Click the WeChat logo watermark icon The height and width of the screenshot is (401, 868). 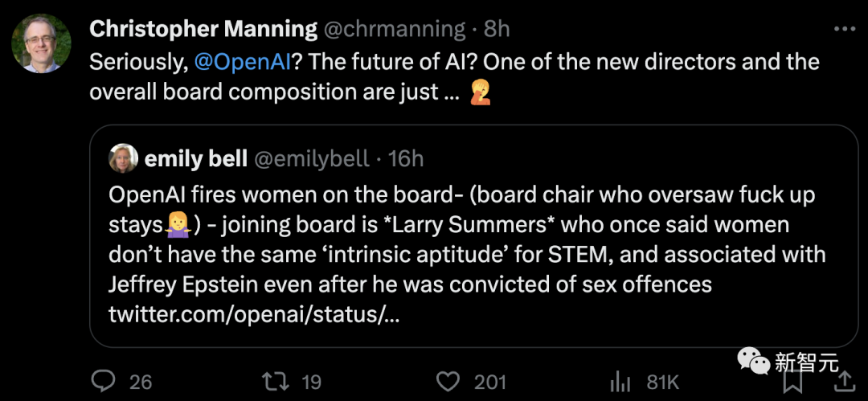(x=754, y=361)
